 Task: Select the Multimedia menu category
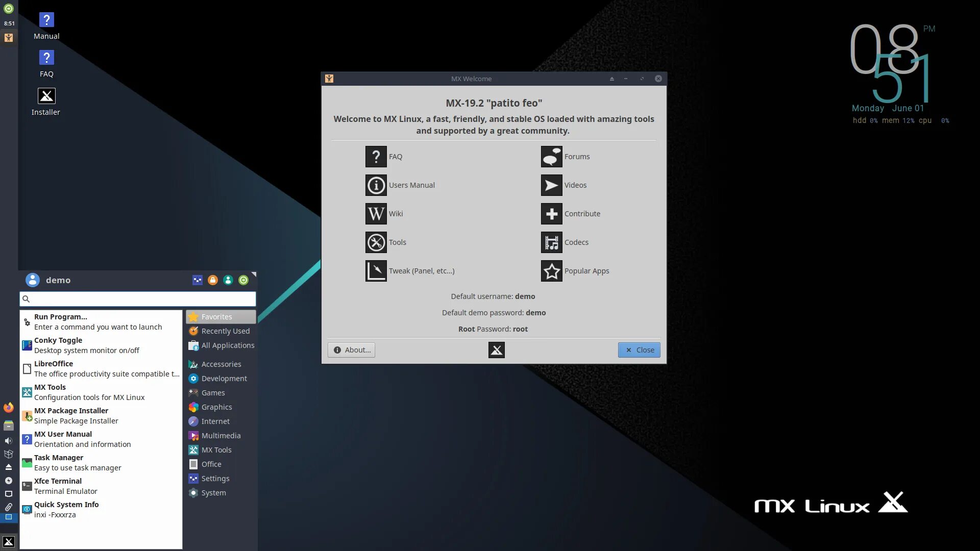pos(220,436)
